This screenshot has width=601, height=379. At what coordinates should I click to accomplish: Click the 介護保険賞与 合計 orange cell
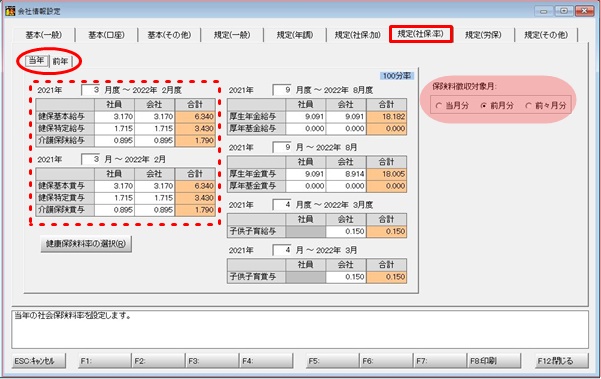[195, 210]
